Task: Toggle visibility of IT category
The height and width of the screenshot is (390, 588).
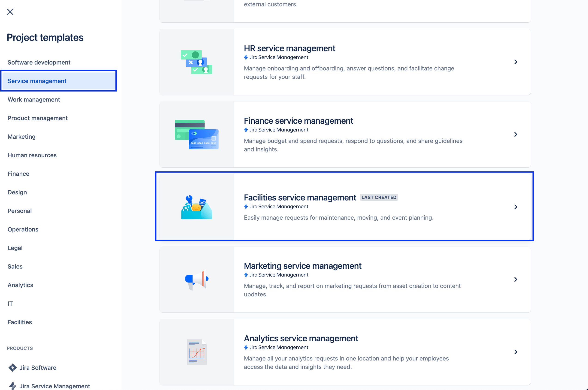Action: (x=11, y=303)
